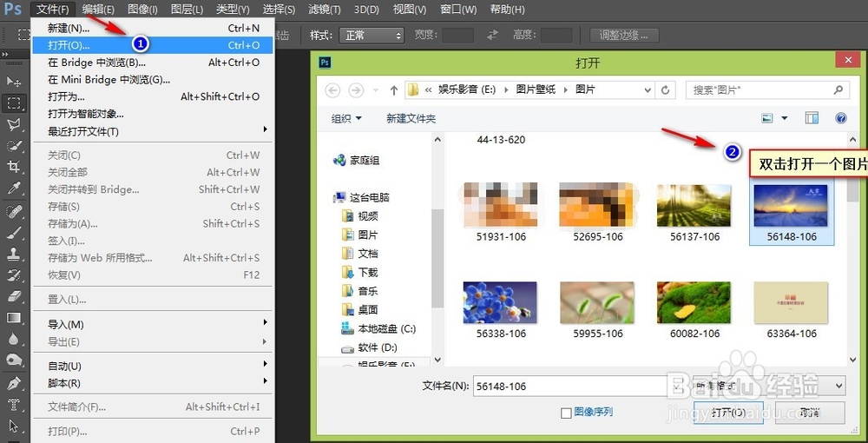Open the 文件 menu

click(x=53, y=10)
